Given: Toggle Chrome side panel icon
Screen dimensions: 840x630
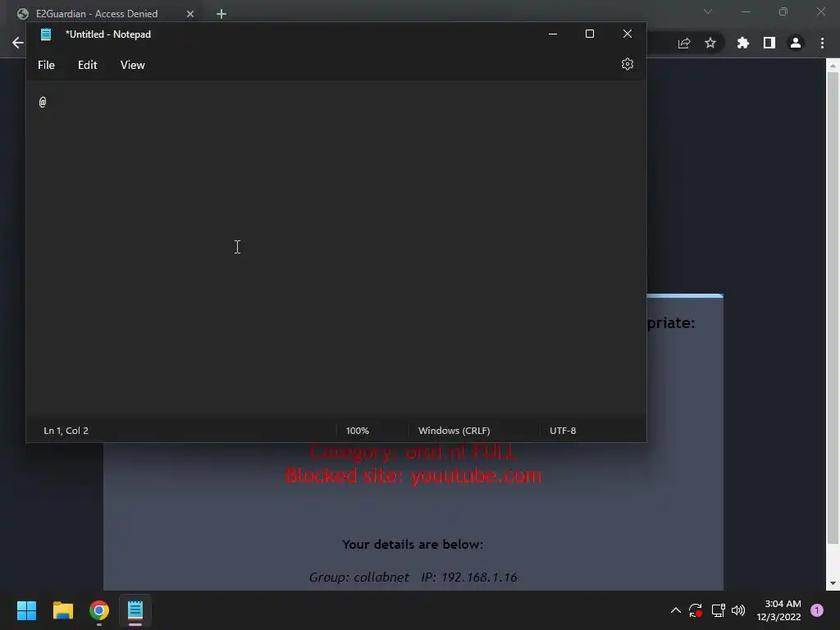Looking at the screenshot, I should tap(769, 43).
